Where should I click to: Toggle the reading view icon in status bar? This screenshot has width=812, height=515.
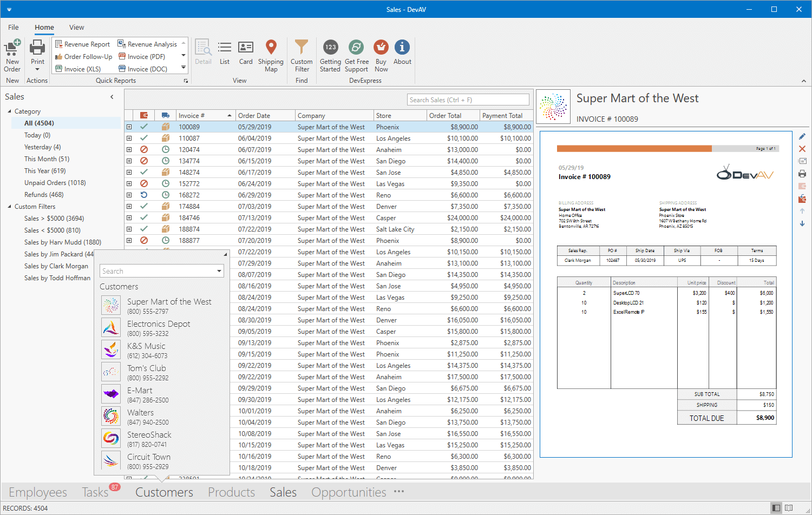click(789, 508)
